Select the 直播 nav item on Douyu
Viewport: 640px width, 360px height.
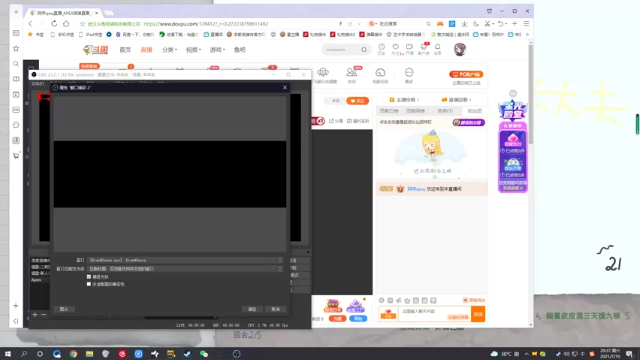pos(147,50)
